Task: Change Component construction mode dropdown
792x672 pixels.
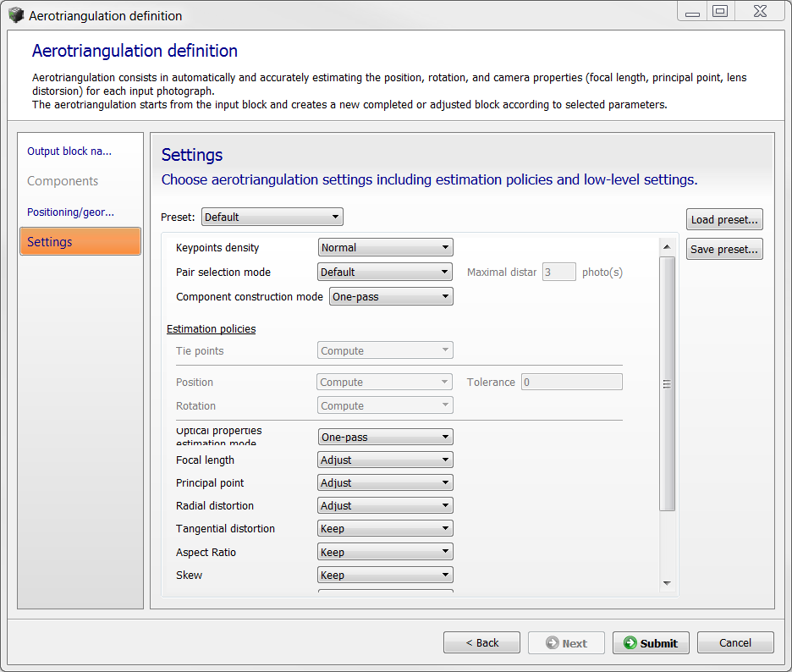Action: pyautogui.click(x=390, y=297)
